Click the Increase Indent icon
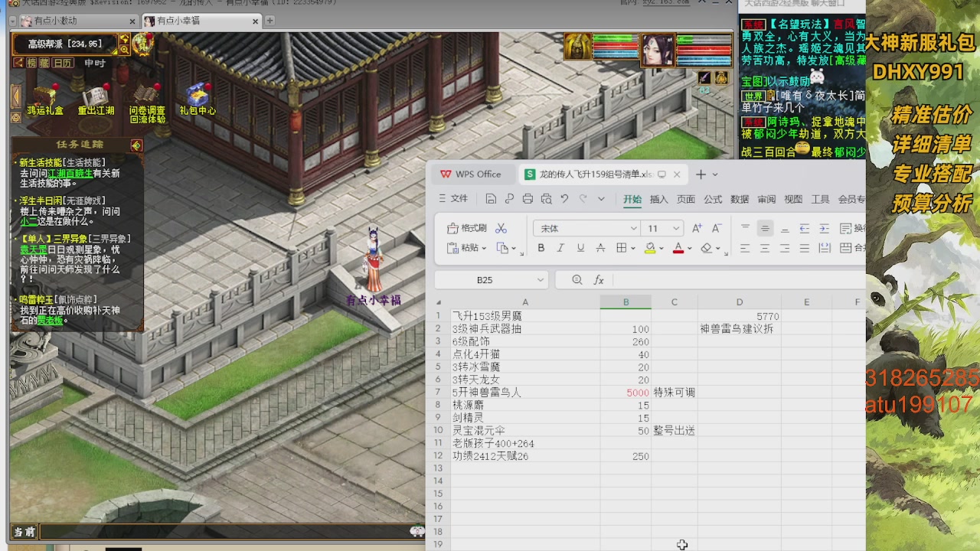This screenshot has width=980, height=551. click(x=825, y=228)
